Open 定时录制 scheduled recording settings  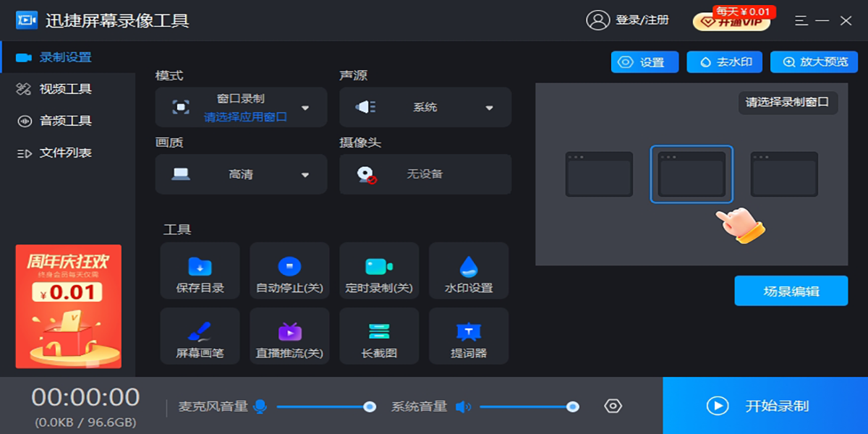(379, 271)
